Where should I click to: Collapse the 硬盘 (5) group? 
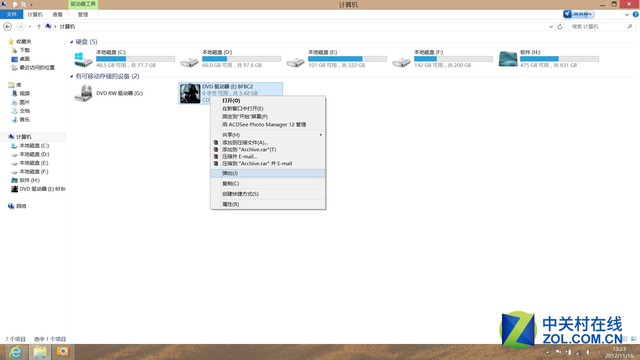pos(72,42)
